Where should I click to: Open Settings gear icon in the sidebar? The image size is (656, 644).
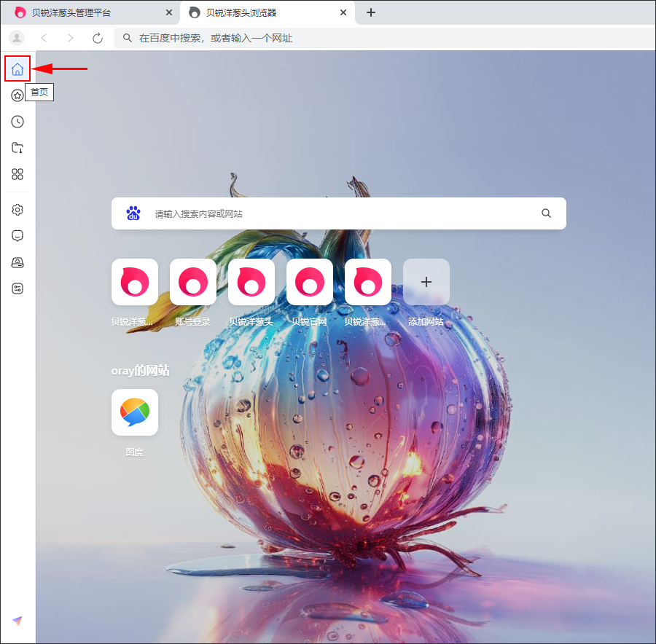[17, 210]
